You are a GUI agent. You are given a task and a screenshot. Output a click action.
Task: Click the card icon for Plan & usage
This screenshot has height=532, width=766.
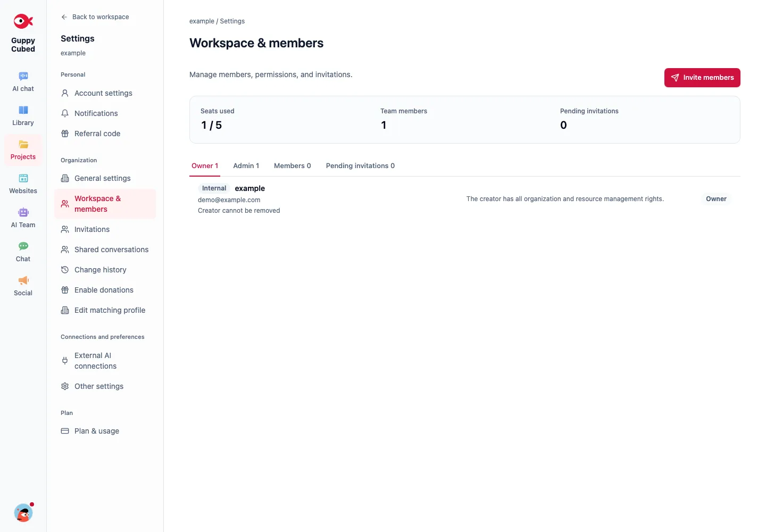[65, 431]
